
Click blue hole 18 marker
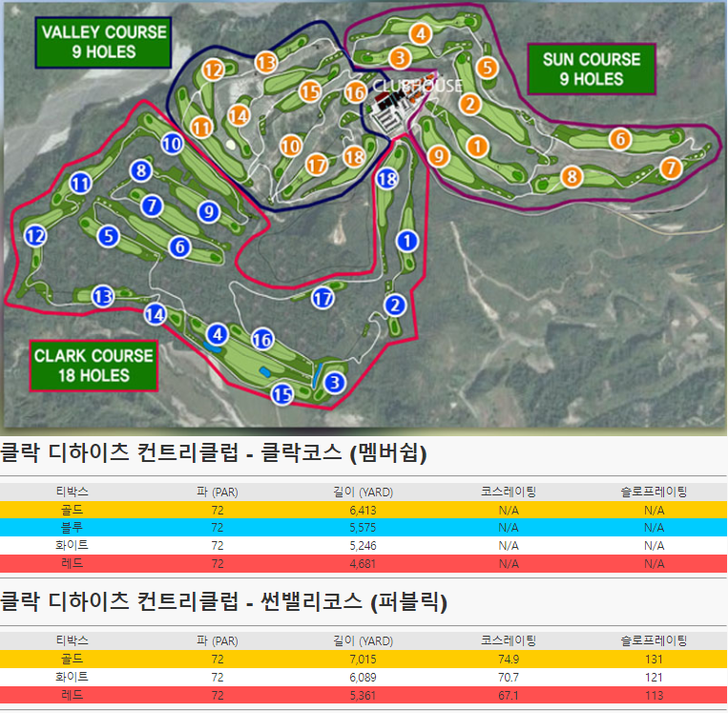point(387,178)
